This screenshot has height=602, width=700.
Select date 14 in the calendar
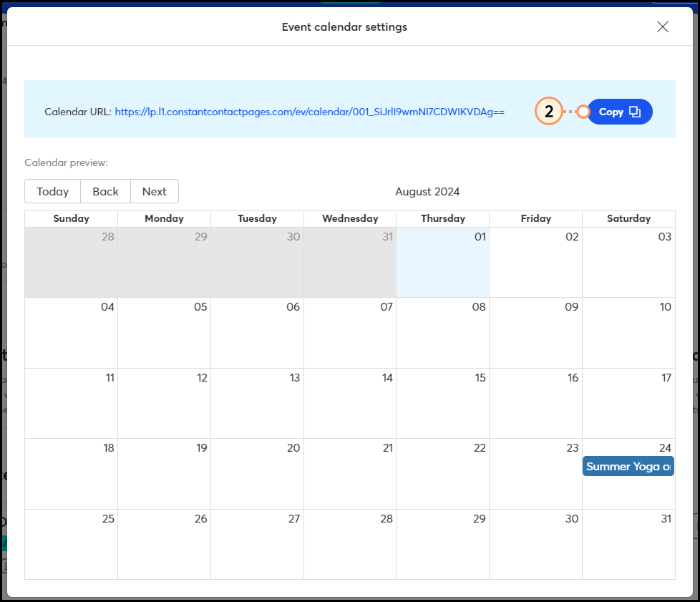[387, 378]
